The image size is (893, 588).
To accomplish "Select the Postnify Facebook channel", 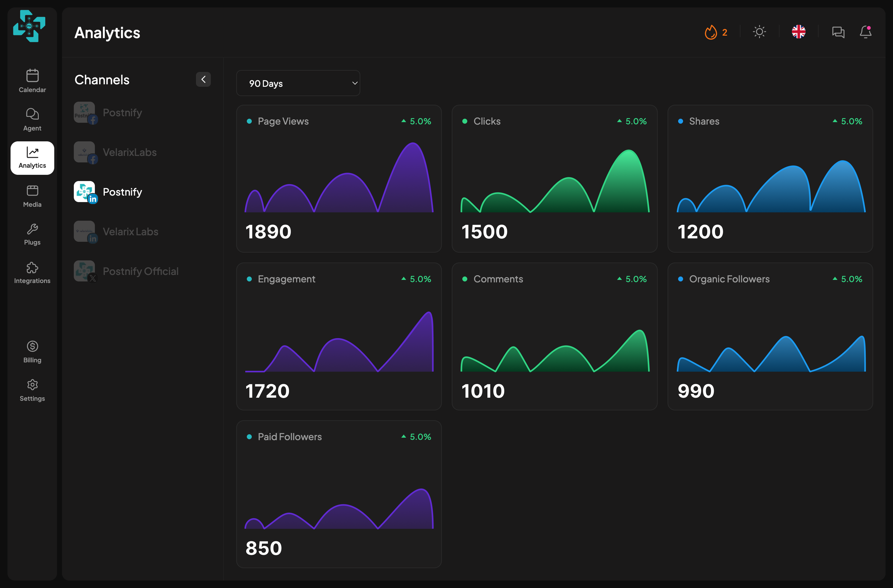I will [109, 113].
